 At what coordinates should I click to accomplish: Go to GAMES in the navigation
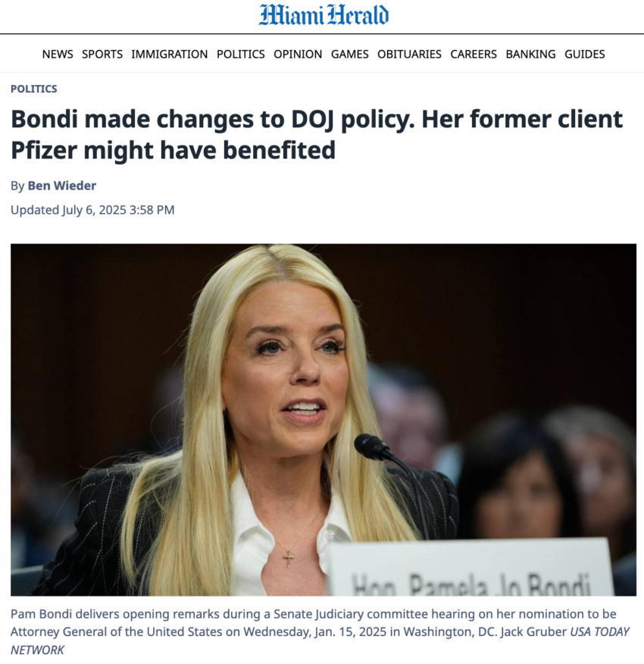[x=350, y=55]
